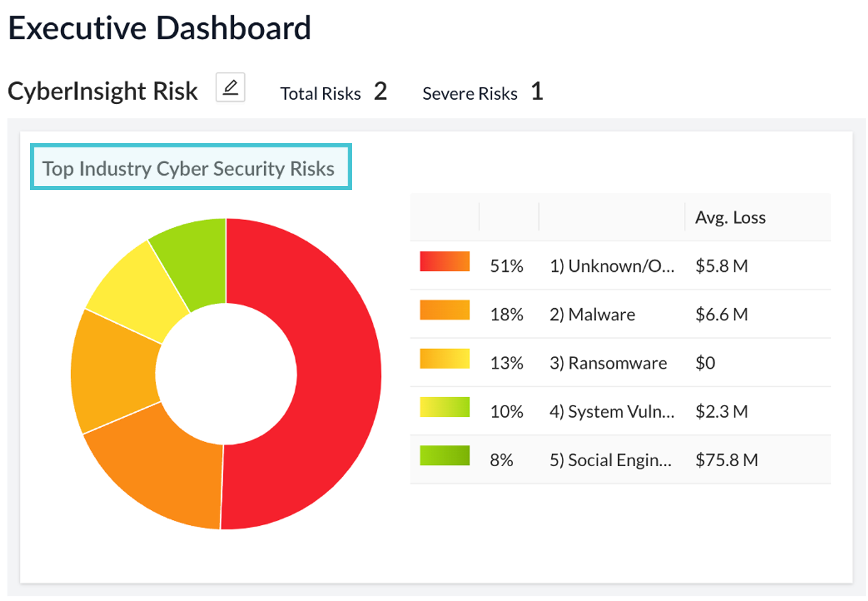Click the yellow donut chart segment

pos(140,289)
